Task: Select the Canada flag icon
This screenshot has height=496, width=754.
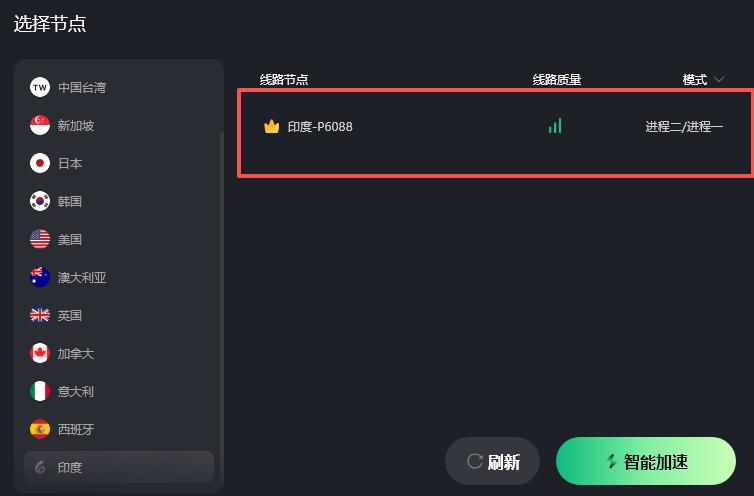Action: tap(40, 353)
